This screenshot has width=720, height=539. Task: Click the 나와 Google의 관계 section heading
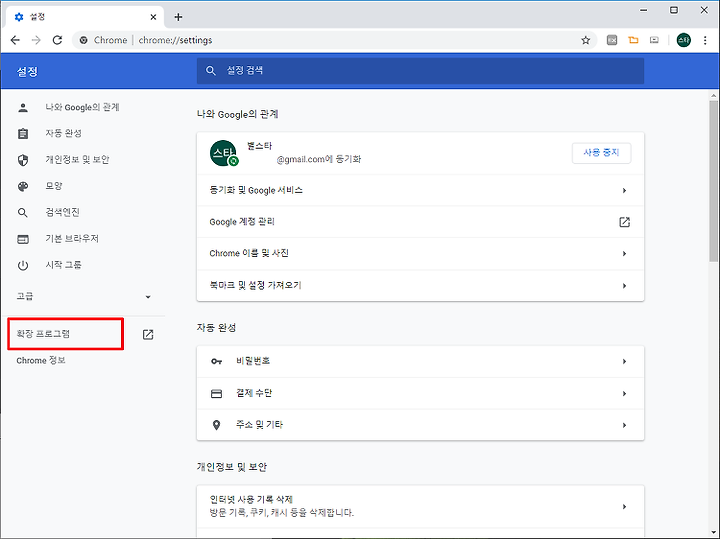click(x=237, y=114)
